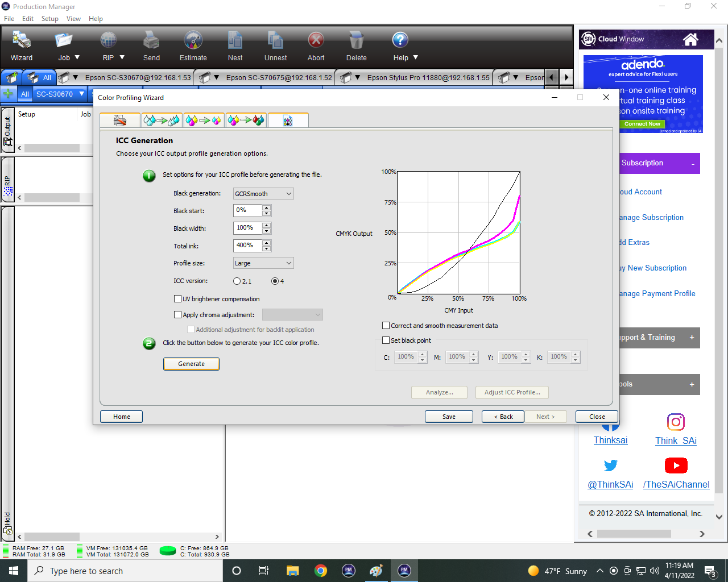Decrease Total ink value stepper
The height and width of the screenshot is (582, 728).
click(x=266, y=248)
